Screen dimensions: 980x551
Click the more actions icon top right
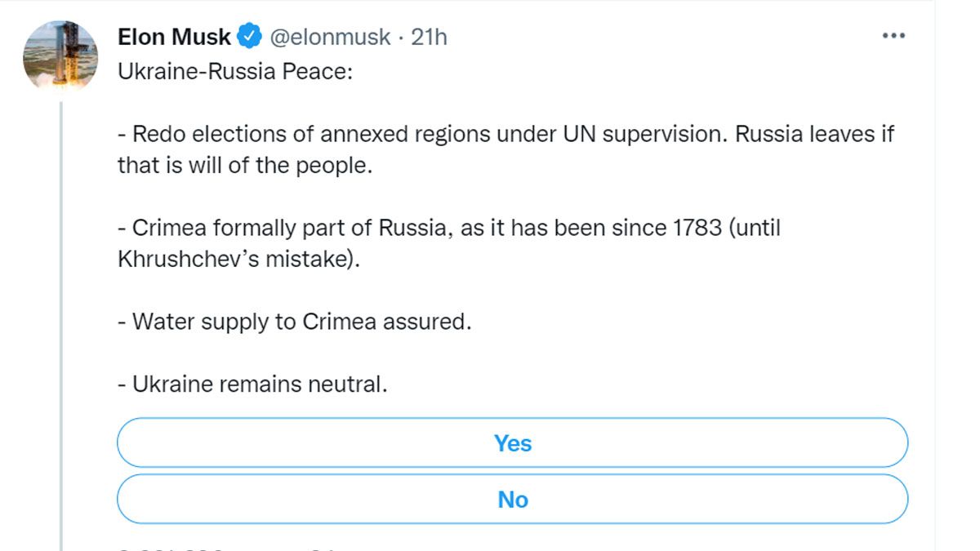[893, 34]
